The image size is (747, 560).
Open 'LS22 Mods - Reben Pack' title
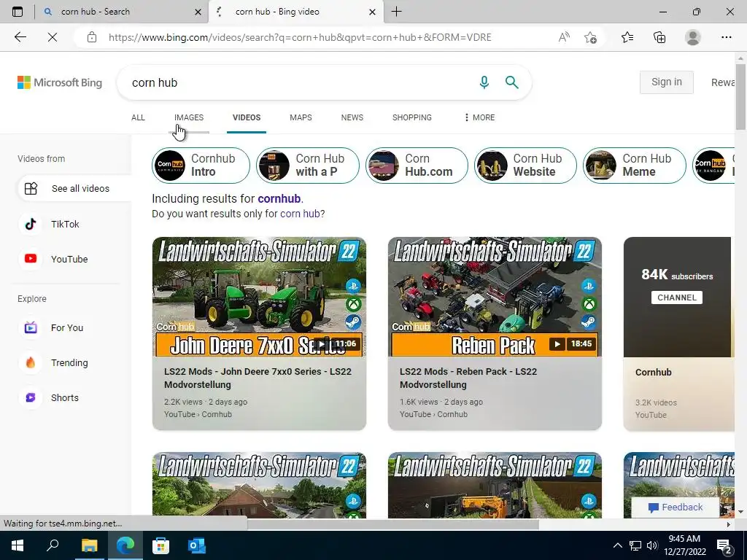468,378
